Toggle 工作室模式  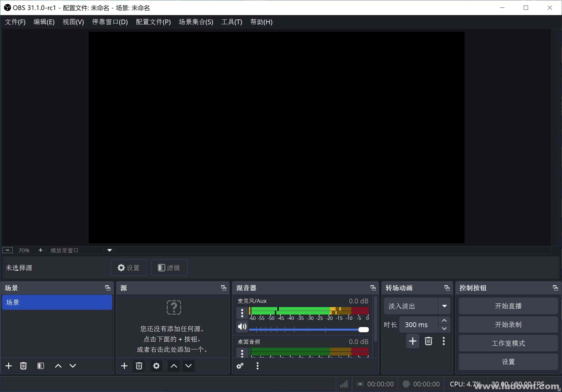[x=508, y=343]
